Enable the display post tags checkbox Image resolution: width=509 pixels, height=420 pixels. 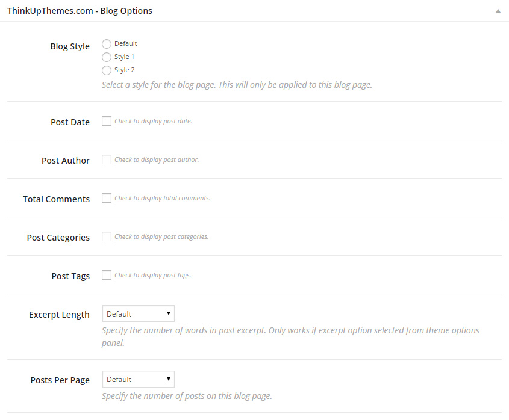click(107, 275)
